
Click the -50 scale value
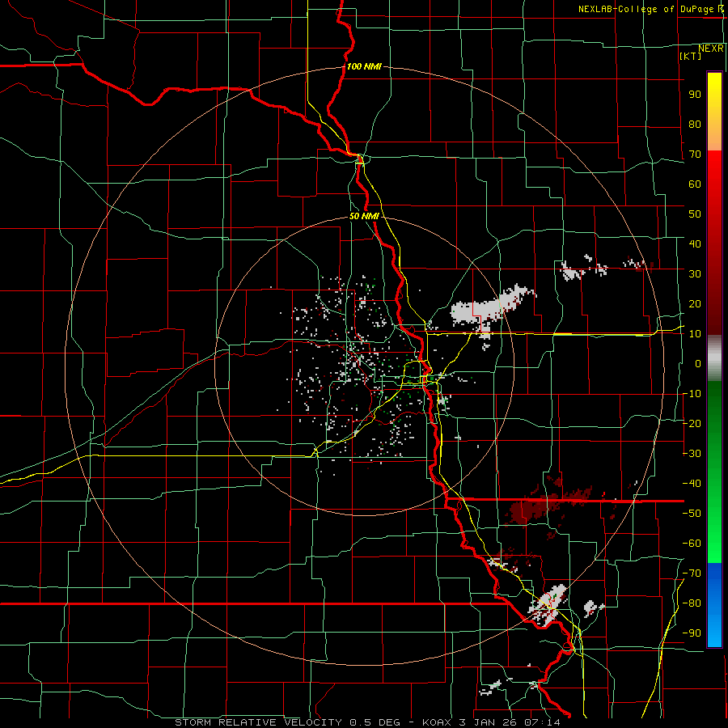pos(692,514)
